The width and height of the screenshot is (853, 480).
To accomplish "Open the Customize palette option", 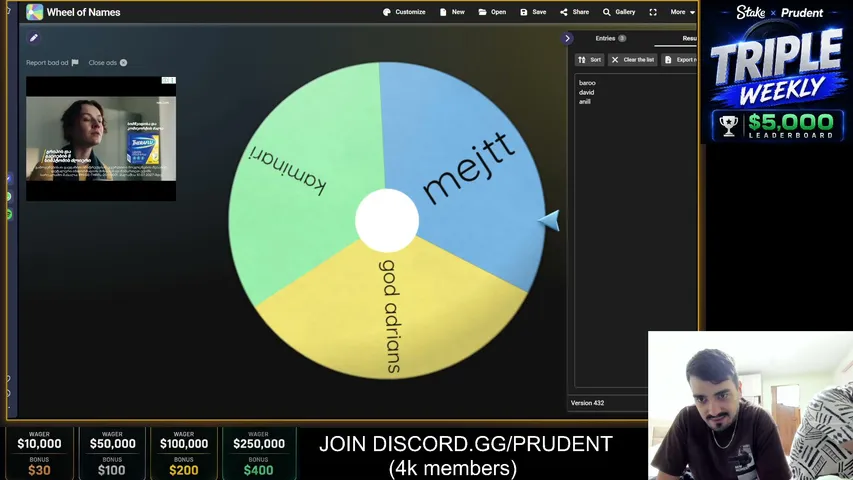I will coord(404,12).
